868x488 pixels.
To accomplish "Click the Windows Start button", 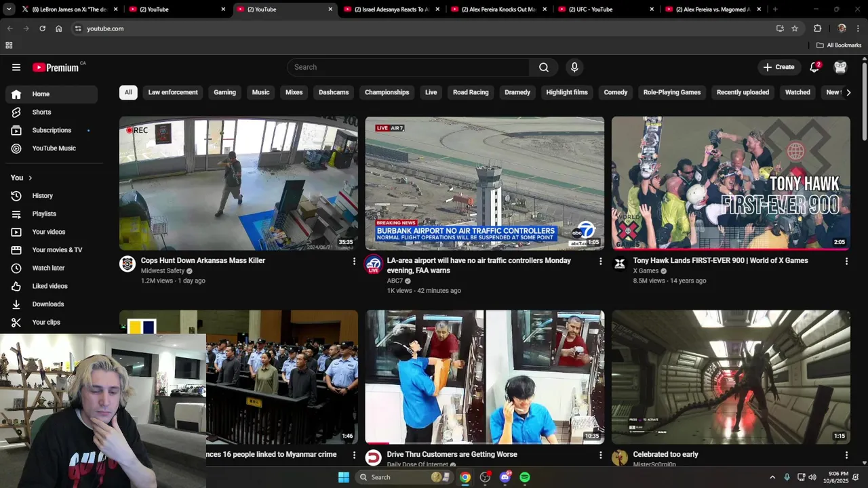I will (344, 477).
